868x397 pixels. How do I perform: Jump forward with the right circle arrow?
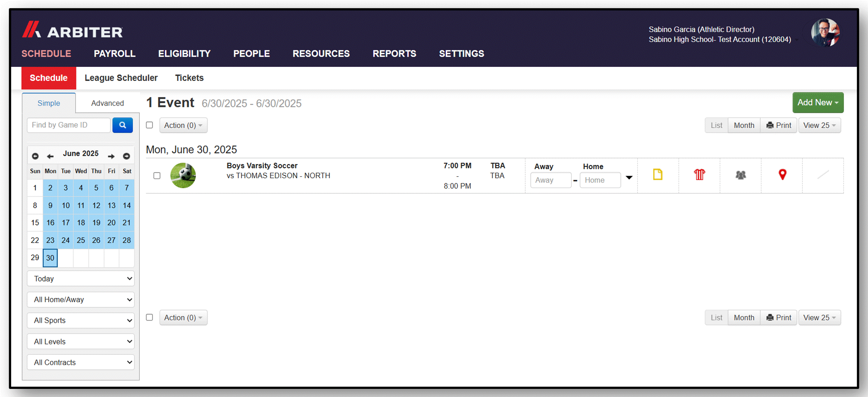point(127,156)
